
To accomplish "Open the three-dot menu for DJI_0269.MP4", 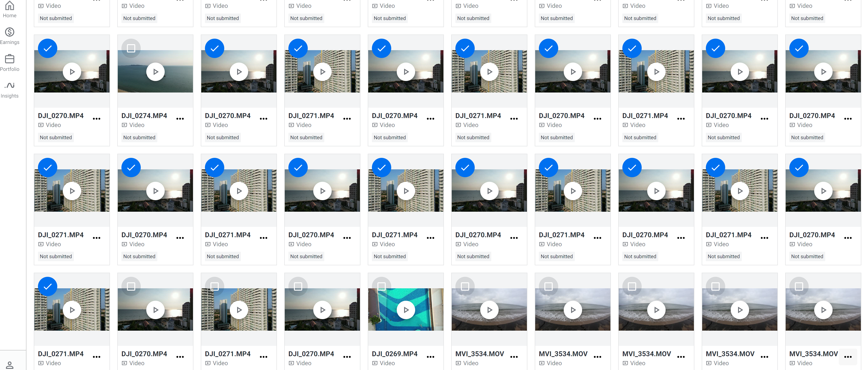I will (x=431, y=357).
